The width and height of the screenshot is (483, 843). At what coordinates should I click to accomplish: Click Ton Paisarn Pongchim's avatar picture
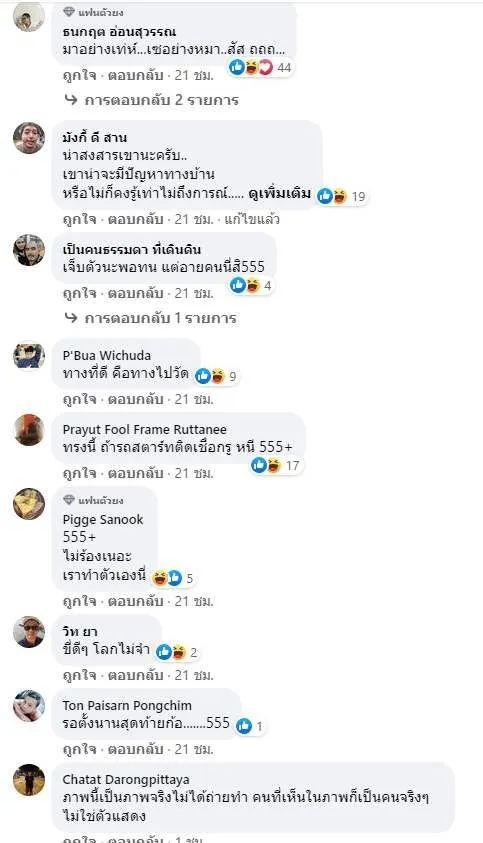(29, 706)
